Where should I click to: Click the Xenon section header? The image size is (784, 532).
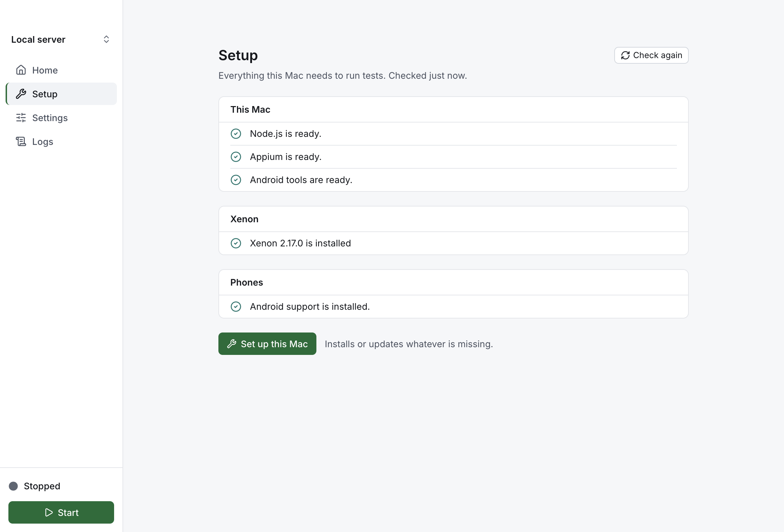(x=244, y=219)
